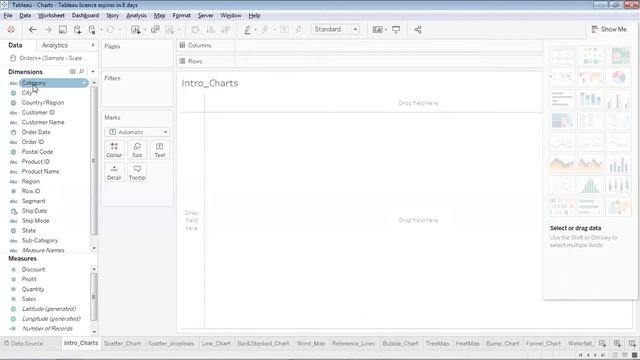Open the Category field dropdown arrow
The image size is (640, 360).
point(84,83)
